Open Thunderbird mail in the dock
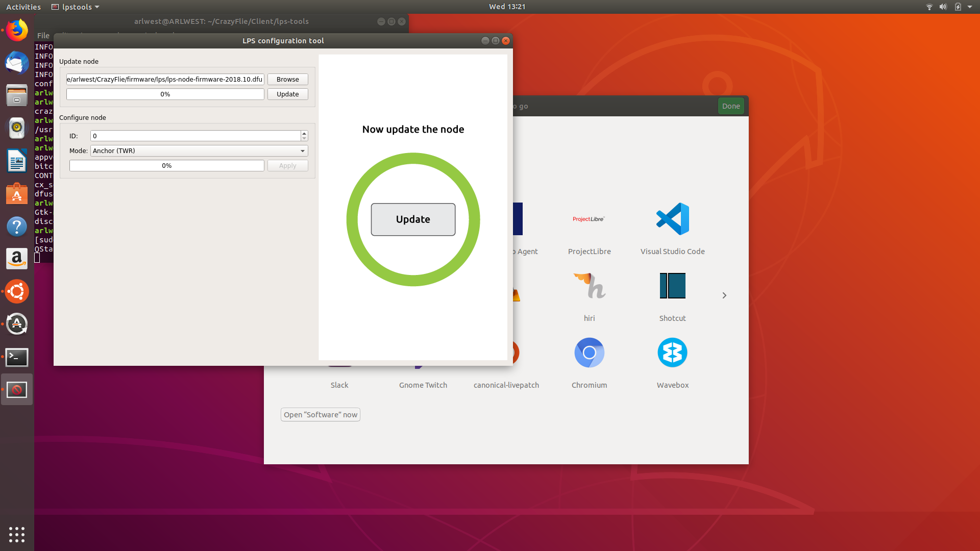 17,63
